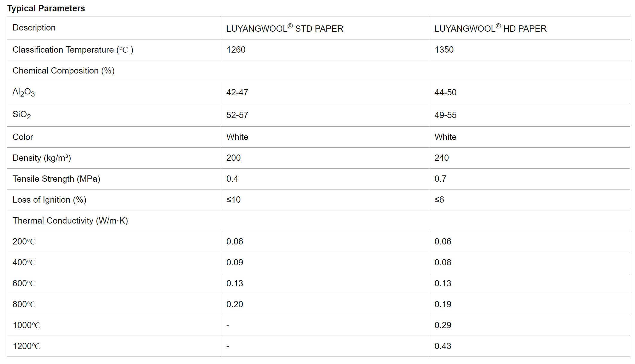Select the Classification Temperature row label
The width and height of the screenshot is (635, 364).
73,50
